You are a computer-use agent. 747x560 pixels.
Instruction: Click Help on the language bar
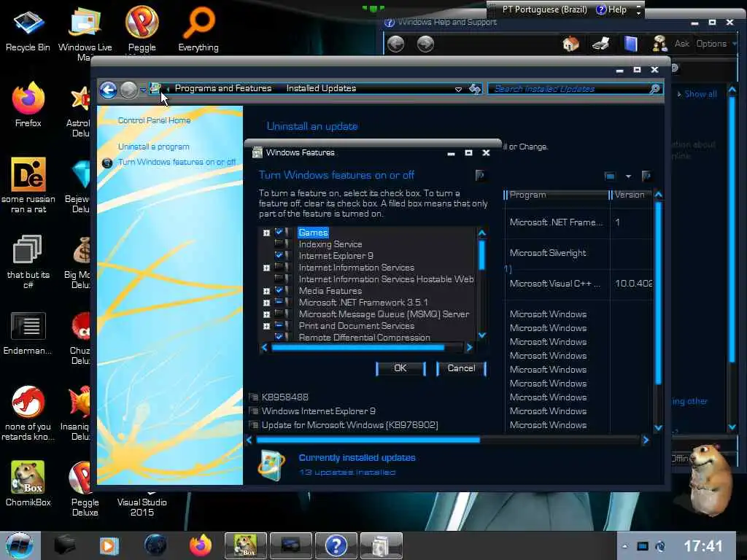612,9
